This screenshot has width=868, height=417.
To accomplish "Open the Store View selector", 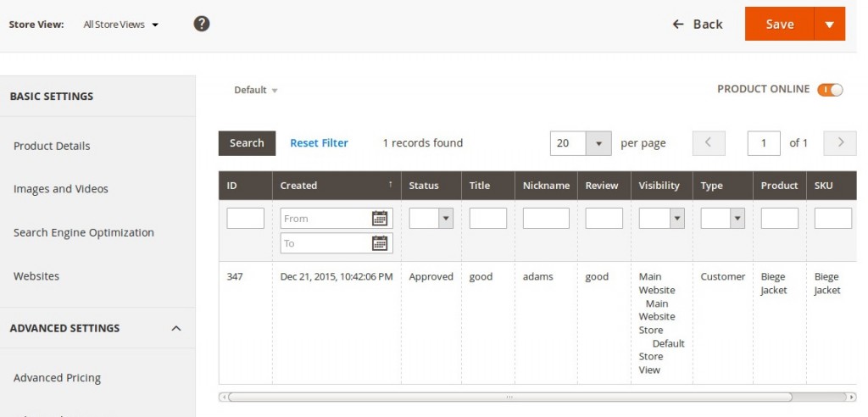I will pos(120,25).
